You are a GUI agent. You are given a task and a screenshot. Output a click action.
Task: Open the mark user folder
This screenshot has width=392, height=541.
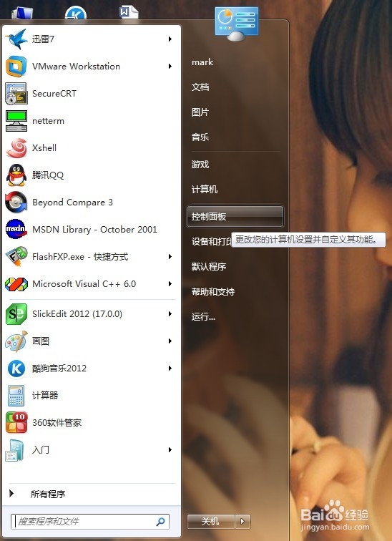[x=202, y=62]
